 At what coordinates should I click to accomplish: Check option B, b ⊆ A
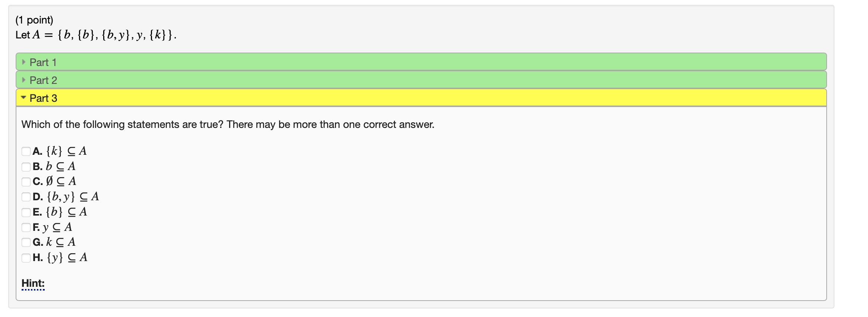coord(26,167)
